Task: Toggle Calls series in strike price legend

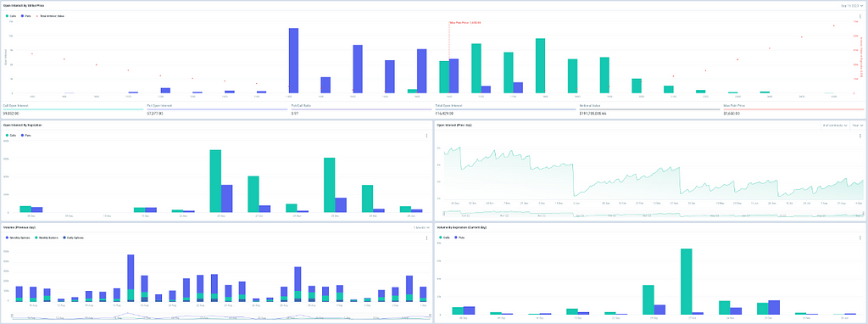Action: (10, 16)
